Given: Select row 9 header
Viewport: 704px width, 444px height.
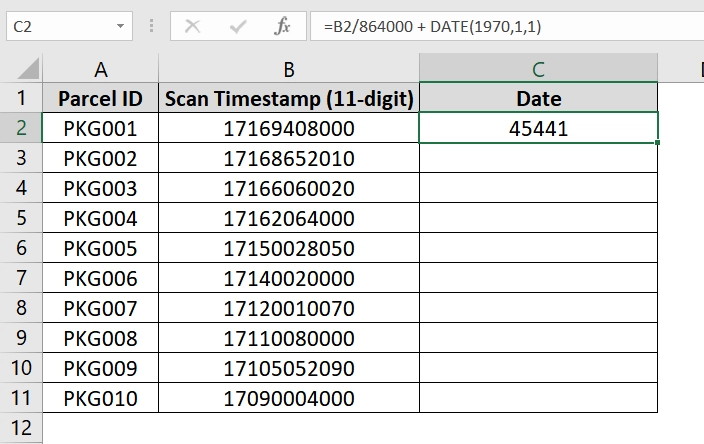Looking at the screenshot, I should point(21,338).
